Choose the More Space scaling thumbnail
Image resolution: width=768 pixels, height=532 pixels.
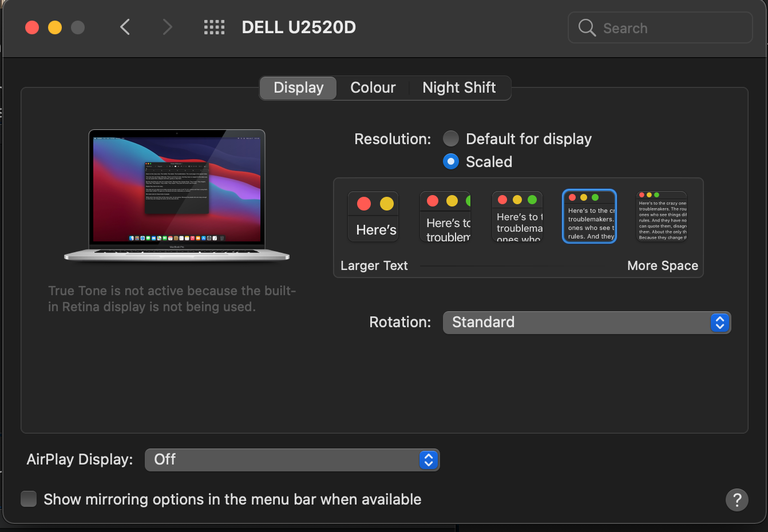[x=662, y=217]
